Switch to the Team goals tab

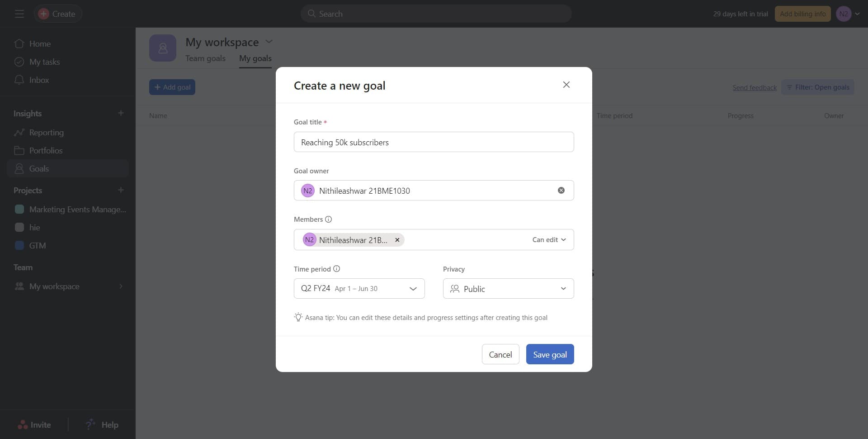tap(205, 58)
